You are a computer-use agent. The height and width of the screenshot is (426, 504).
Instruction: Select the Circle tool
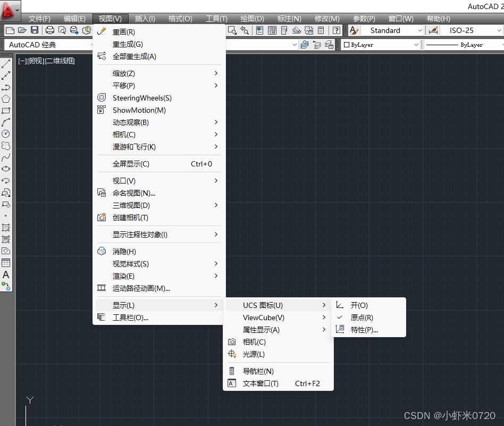[x=6, y=133]
